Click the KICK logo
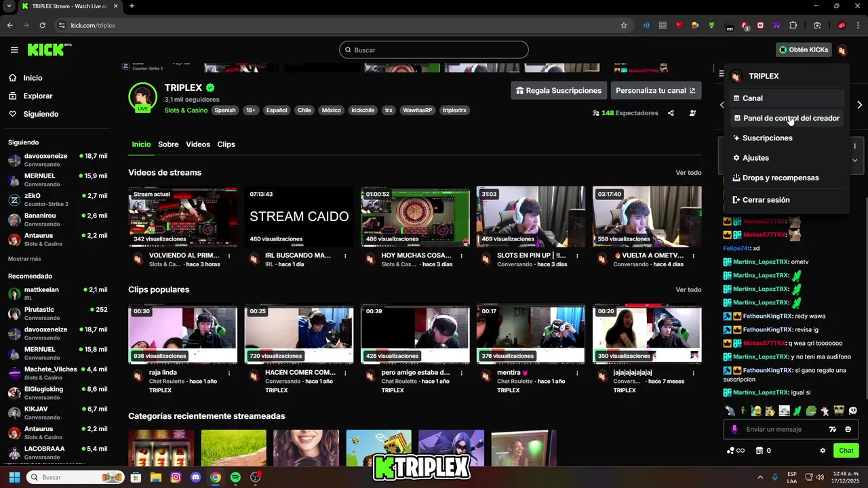Screen dimensions: 868x488 [x=50, y=49]
